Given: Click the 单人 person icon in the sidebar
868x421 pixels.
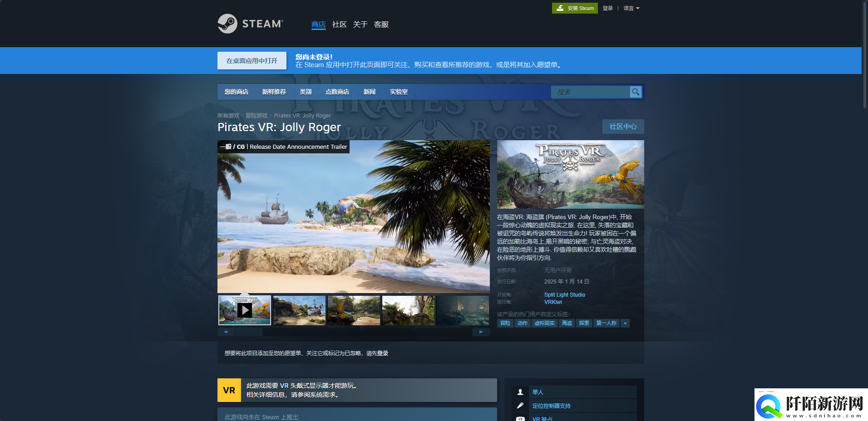Looking at the screenshot, I should (520, 392).
